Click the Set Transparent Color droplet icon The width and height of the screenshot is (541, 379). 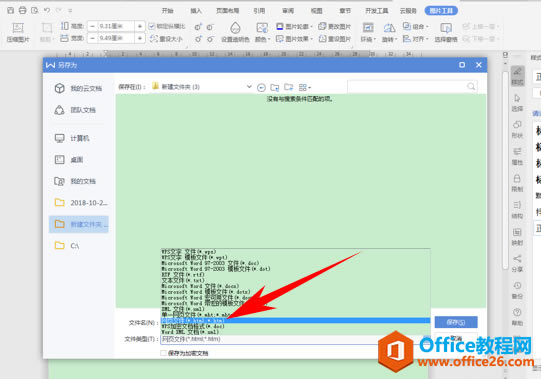235,28
